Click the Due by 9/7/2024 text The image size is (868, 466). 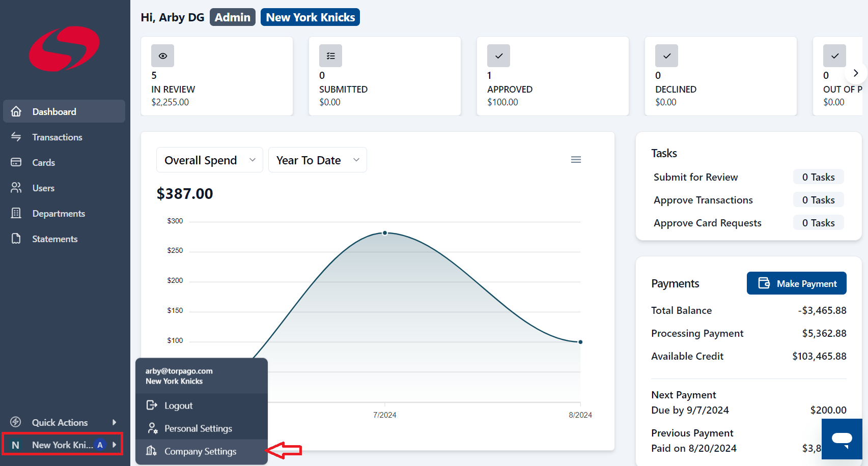click(x=690, y=410)
